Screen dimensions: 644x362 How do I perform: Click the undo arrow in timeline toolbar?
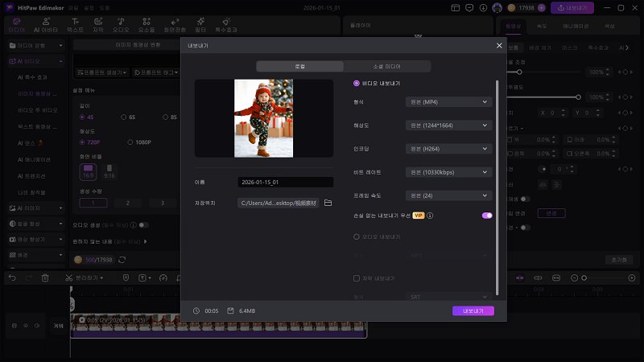[x=12, y=278]
